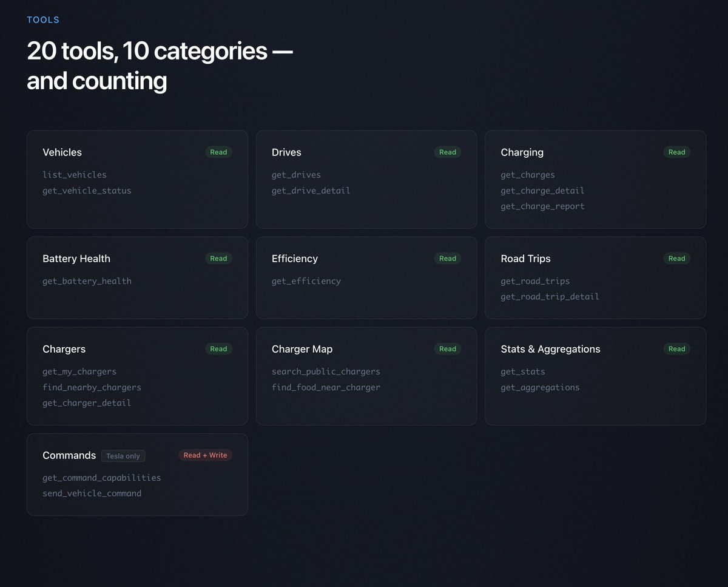Click get_my_chargers tool name
This screenshot has width=728, height=587.
point(79,372)
